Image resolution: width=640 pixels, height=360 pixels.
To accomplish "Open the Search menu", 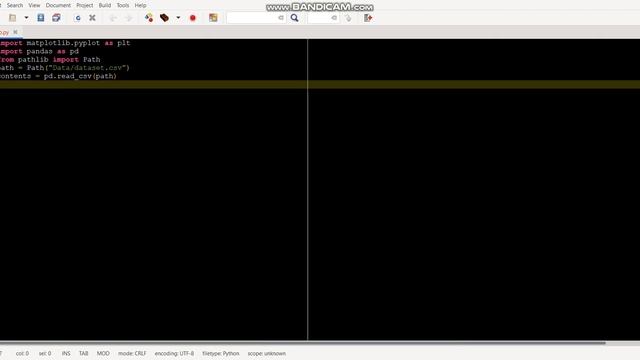I will tap(15, 5).
